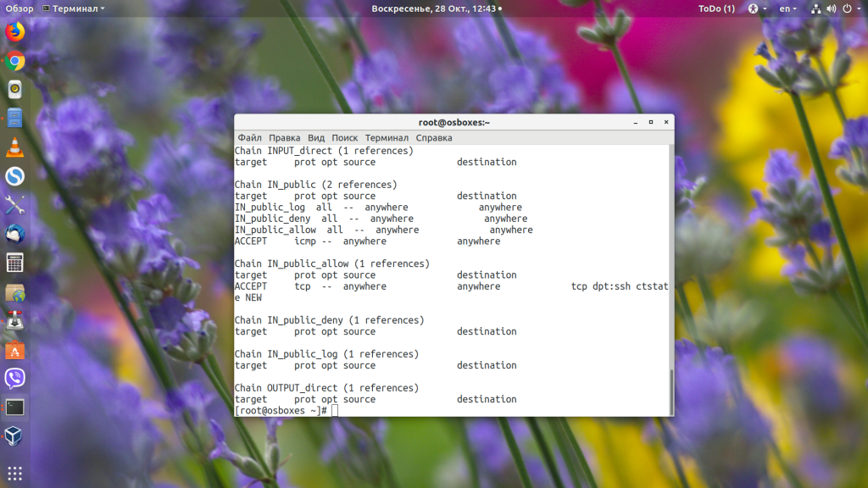Open Ubuntu Software orange bag icon
868x488 pixels.
15,350
